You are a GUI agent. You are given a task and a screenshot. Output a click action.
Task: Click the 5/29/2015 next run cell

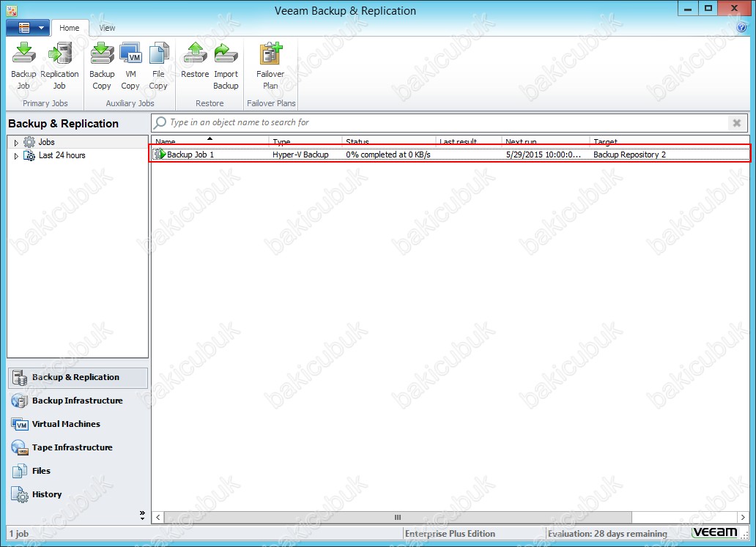coord(544,155)
